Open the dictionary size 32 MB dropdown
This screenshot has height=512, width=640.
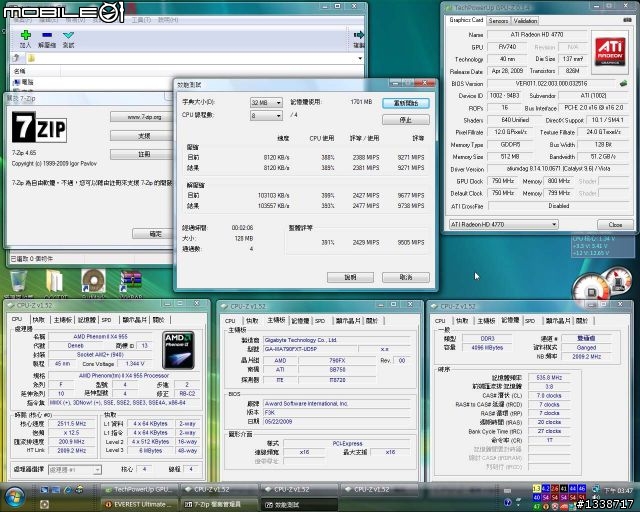point(266,102)
